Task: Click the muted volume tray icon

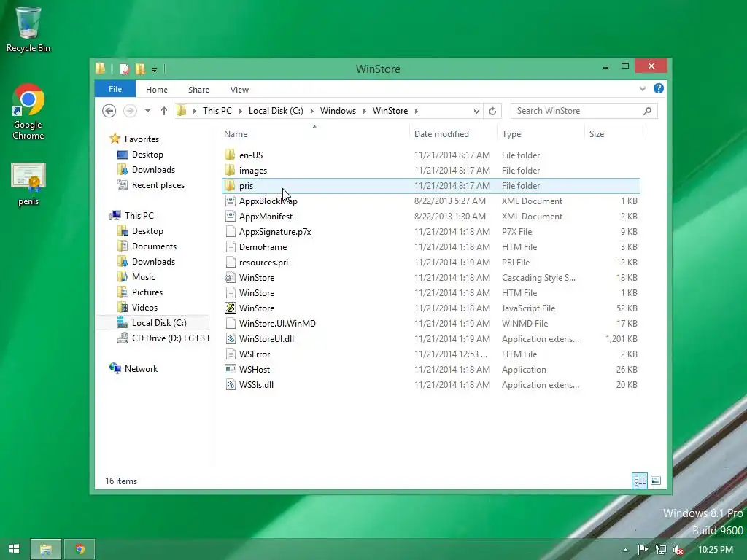Action: click(678, 550)
